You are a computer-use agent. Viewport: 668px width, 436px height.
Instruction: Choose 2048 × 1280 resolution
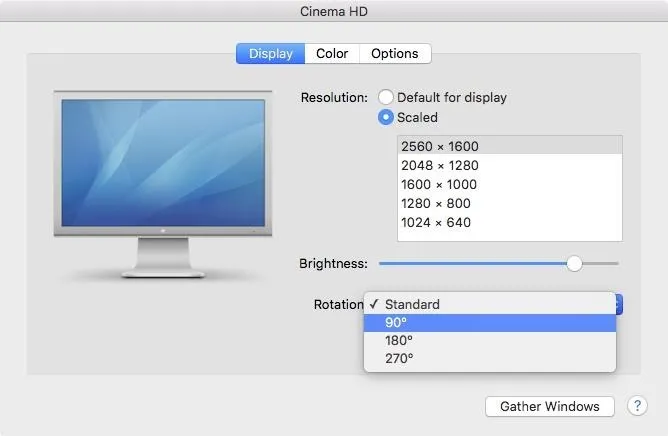[510, 165]
